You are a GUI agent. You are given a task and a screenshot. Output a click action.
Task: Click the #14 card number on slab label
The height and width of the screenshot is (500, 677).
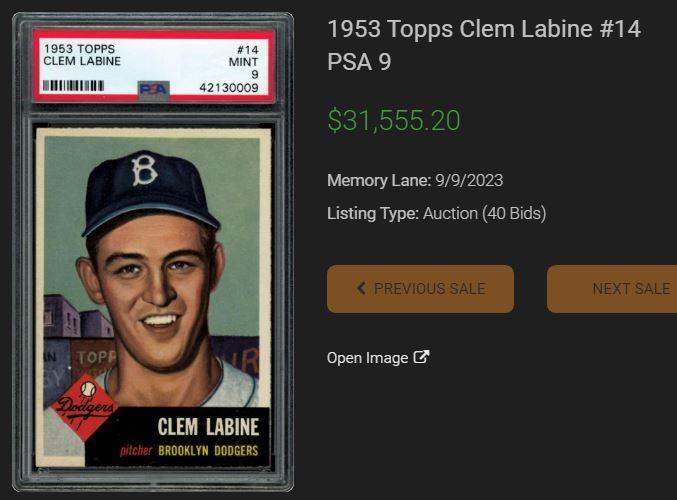tap(247, 49)
